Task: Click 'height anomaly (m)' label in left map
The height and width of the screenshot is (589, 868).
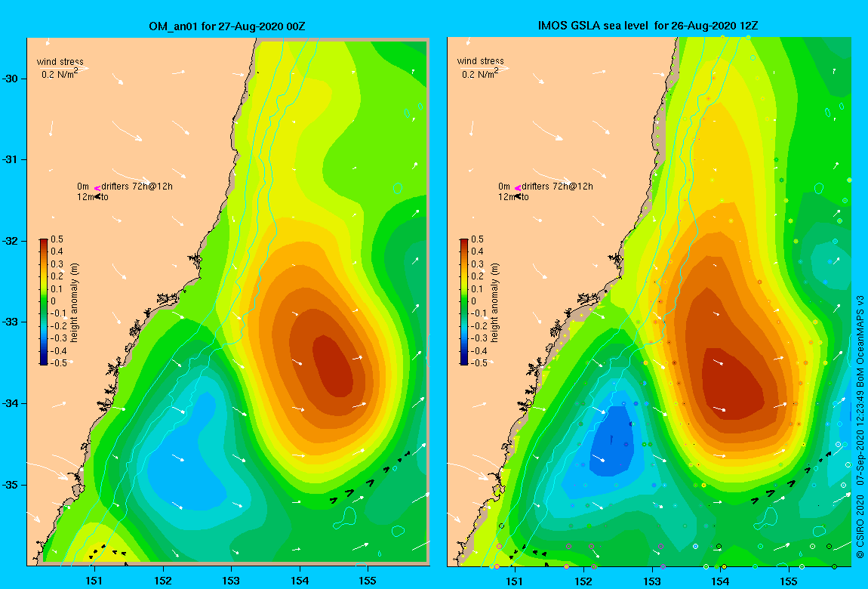Action: [x=75, y=303]
